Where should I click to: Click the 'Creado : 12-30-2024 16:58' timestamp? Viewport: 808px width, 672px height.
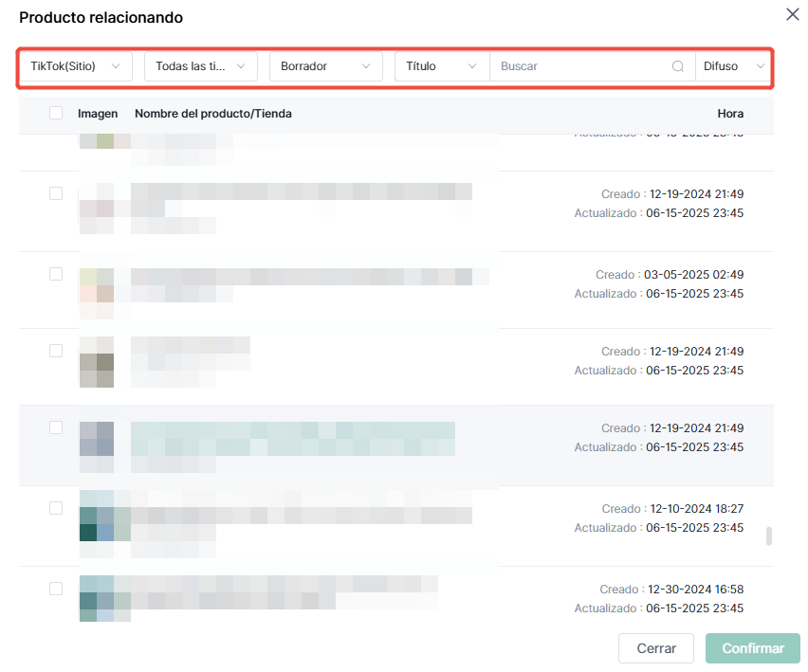click(671, 590)
